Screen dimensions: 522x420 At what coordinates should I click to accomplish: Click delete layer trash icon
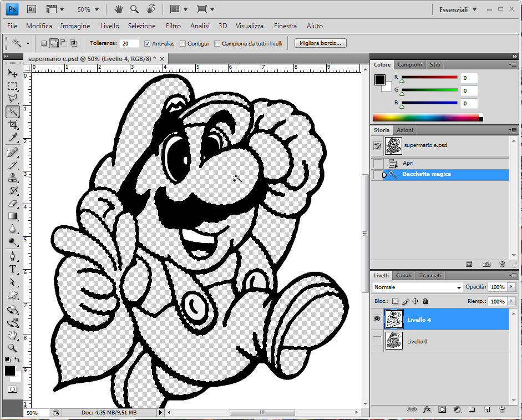[501, 409]
